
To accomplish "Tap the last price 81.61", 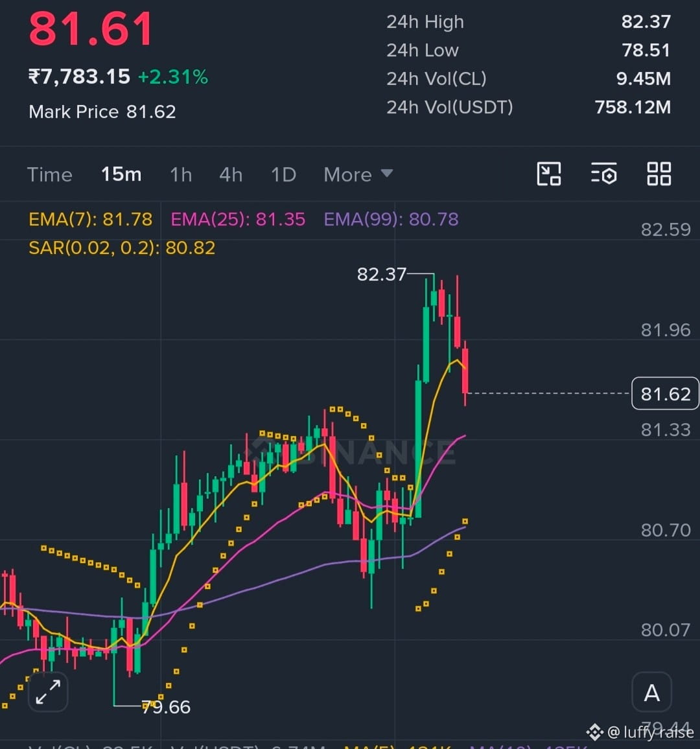I will pos(91,29).
